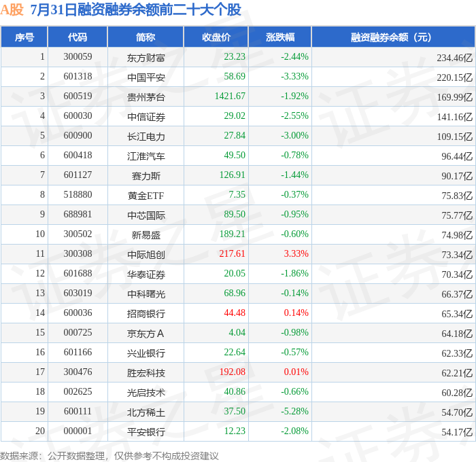Click the 序号 column header

click(x=24, y=37)
